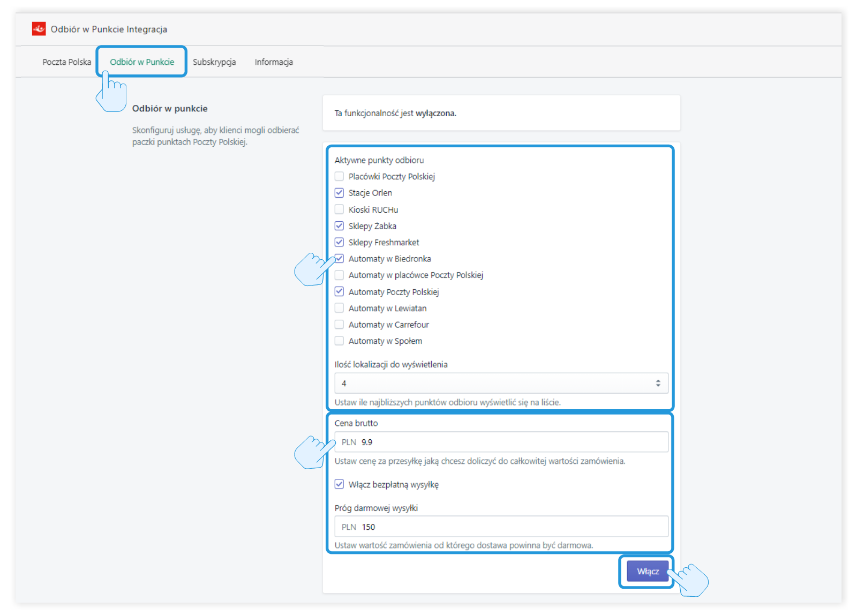Open the Poczta Polska tab

[67, 62]
